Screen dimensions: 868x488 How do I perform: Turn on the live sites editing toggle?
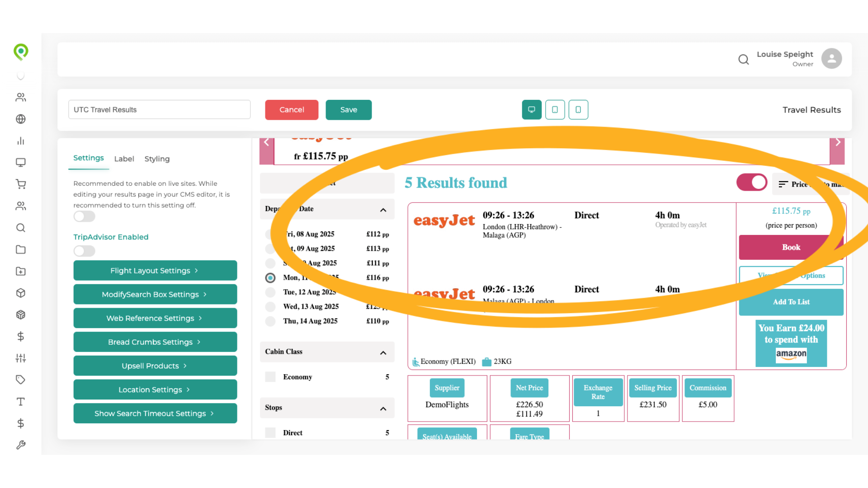coord(84,216)
